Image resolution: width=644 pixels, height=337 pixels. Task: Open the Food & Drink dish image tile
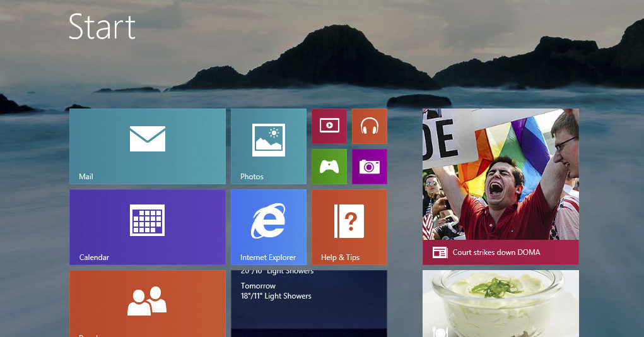point(500,303)
